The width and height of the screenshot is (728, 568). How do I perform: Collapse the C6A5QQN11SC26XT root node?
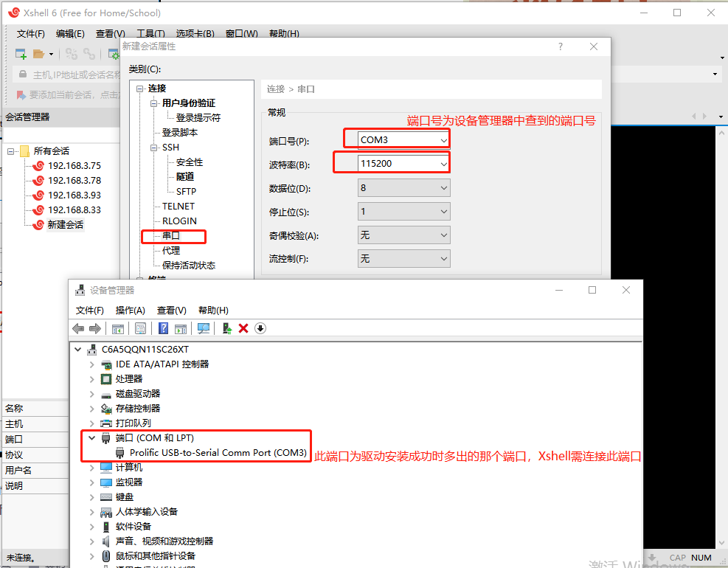click(x=78, y=349)
